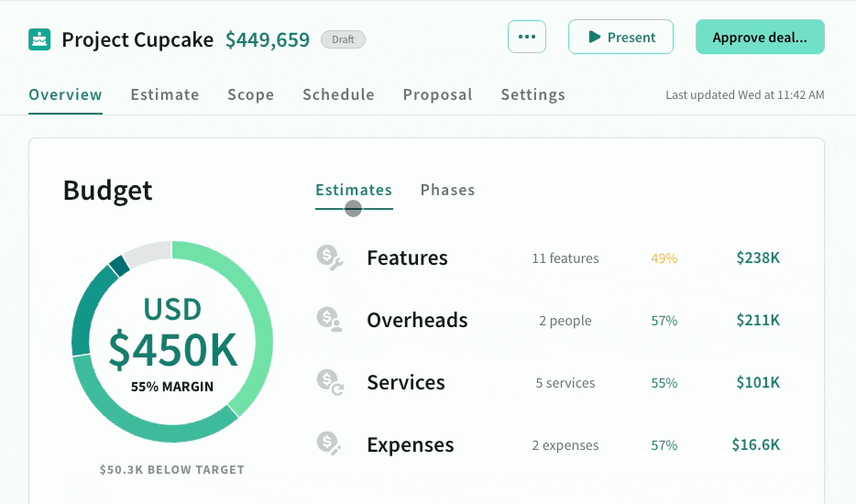The image size is (856, 504).
Task: Switch budget view to Phases
Action: point(447,191)
